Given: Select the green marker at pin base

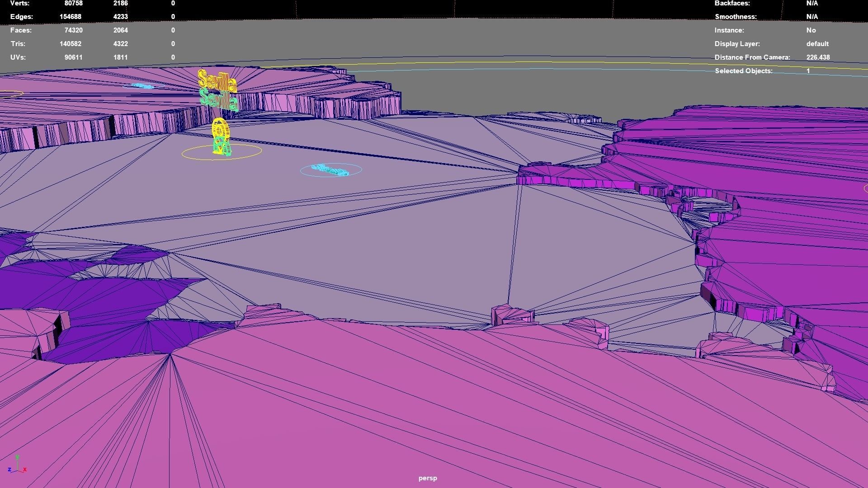Looking at the screenshot, I should pos(222,146).
